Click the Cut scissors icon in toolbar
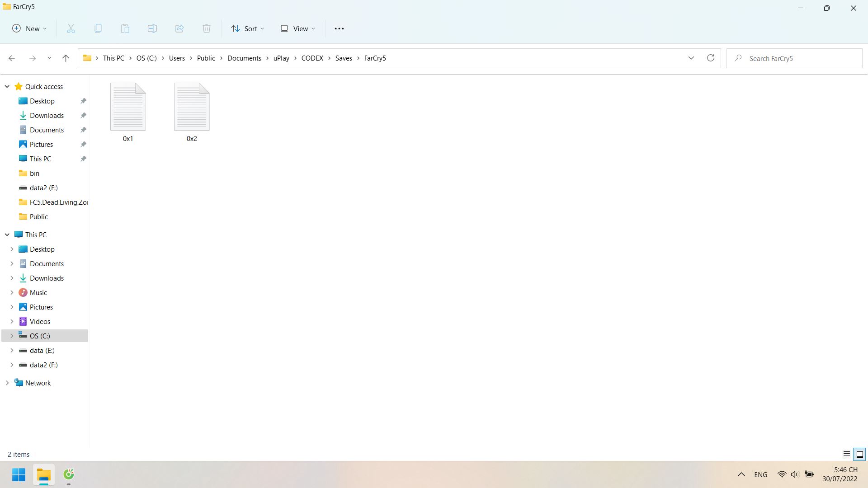Viewport: 868px width, 488px height. 71,28
